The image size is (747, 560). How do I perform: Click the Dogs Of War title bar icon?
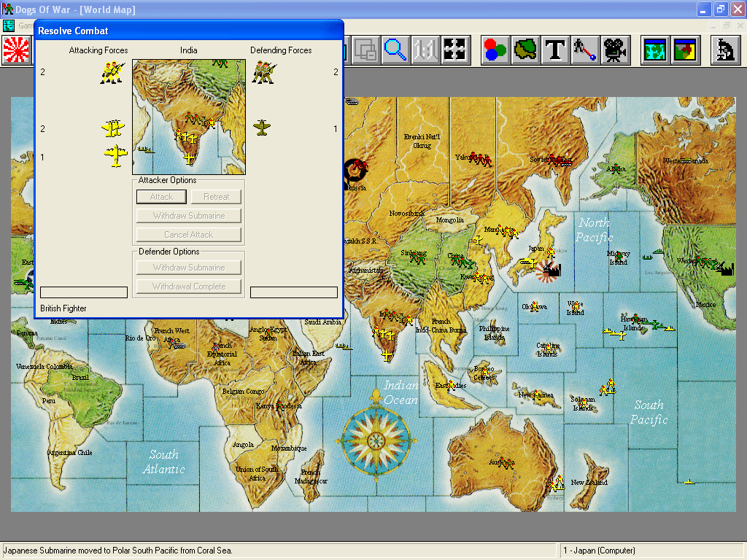(x=7, y=9)
